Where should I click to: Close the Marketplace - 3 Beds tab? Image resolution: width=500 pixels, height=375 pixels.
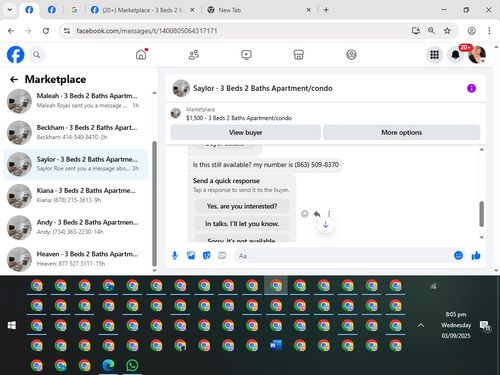pos(192,10)
